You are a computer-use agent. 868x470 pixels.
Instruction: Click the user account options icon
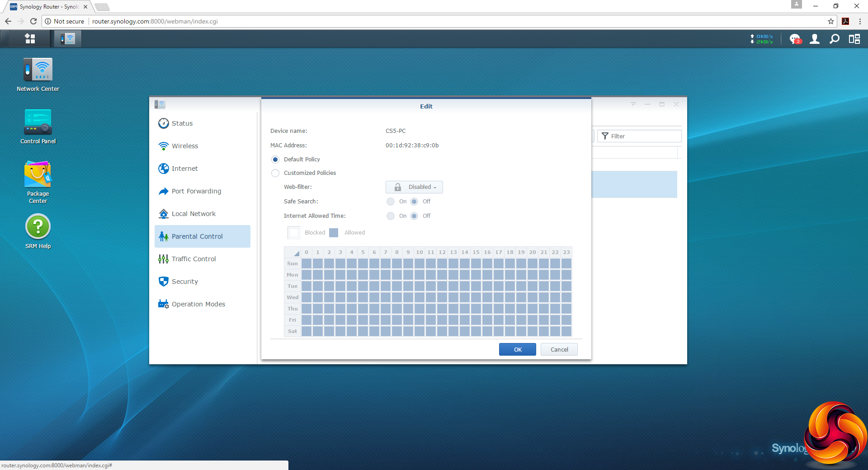[815, 39]
